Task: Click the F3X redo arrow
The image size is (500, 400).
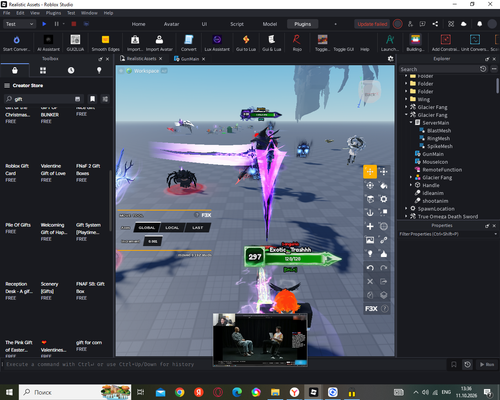Action: pos(384,268)
